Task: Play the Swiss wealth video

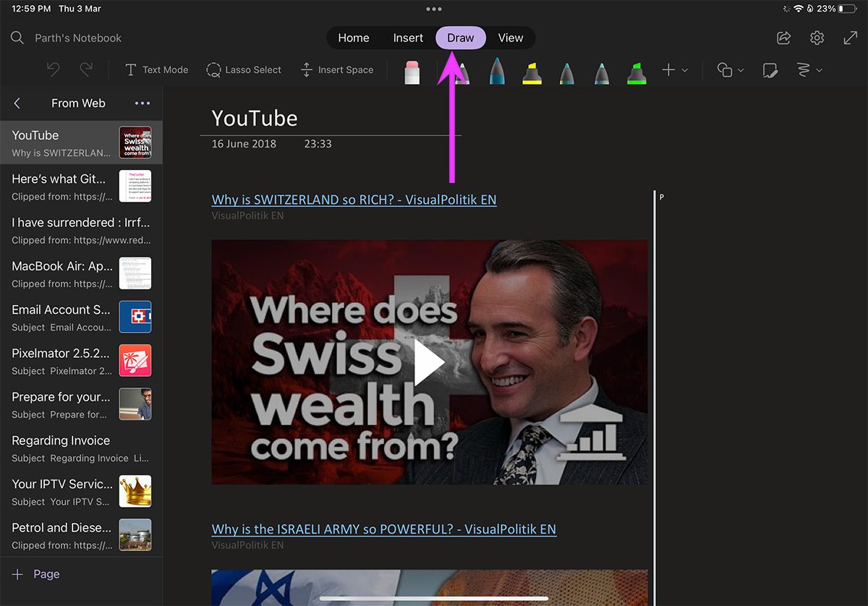Action: point(429,365)
